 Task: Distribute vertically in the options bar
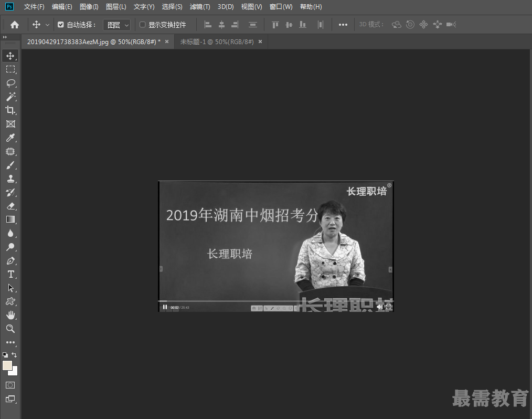253,25
